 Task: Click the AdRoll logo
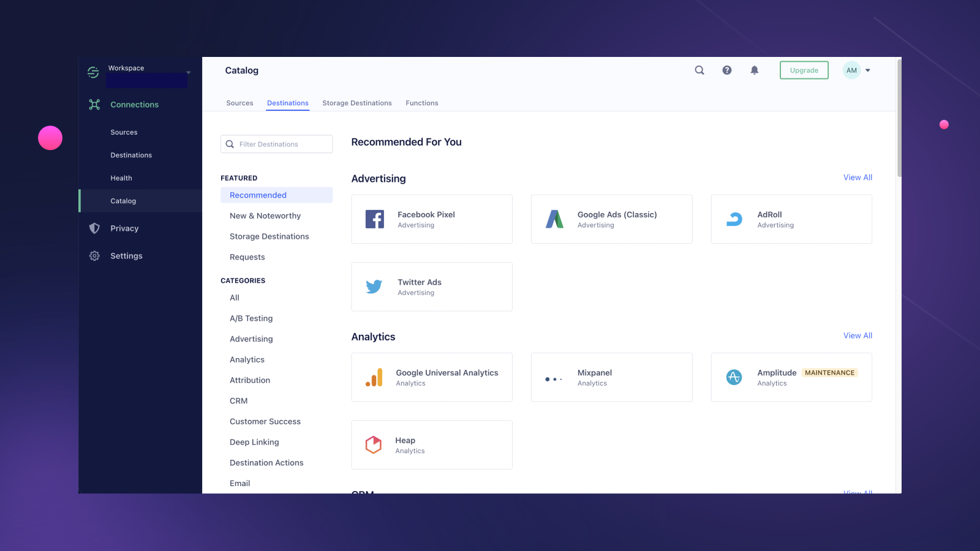(x=734, y=219)
